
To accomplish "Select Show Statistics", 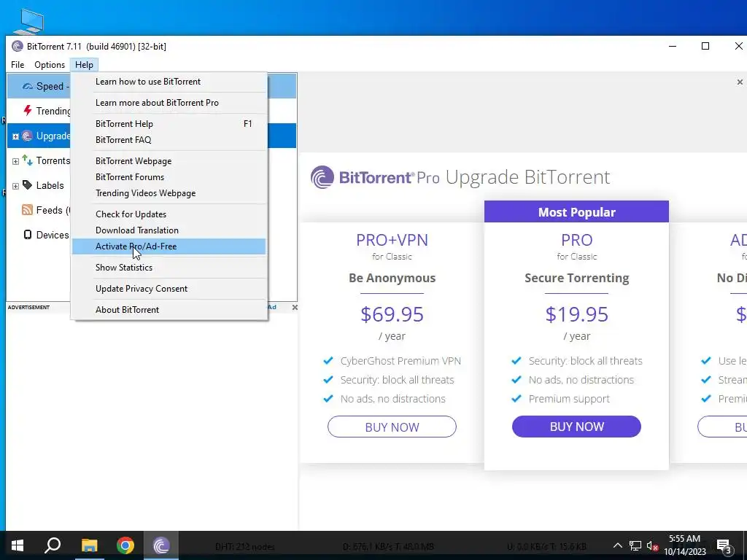I will click(169, 268).
